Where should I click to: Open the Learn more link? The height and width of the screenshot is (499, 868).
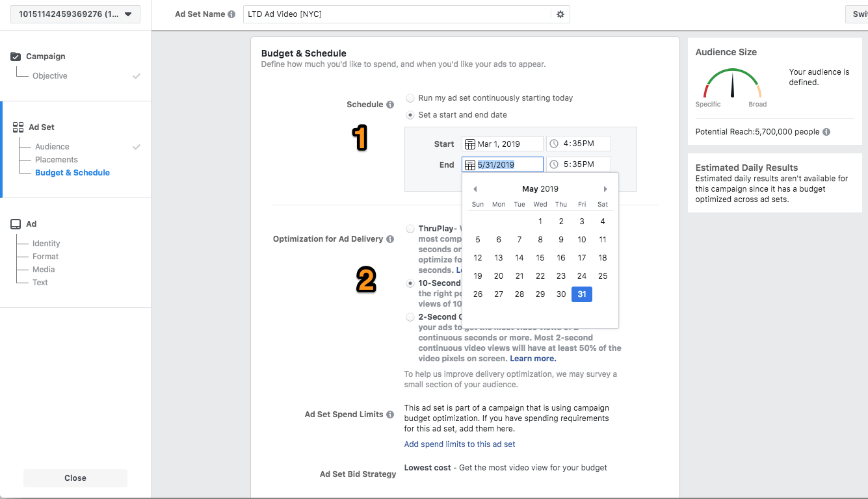(533, 359)
